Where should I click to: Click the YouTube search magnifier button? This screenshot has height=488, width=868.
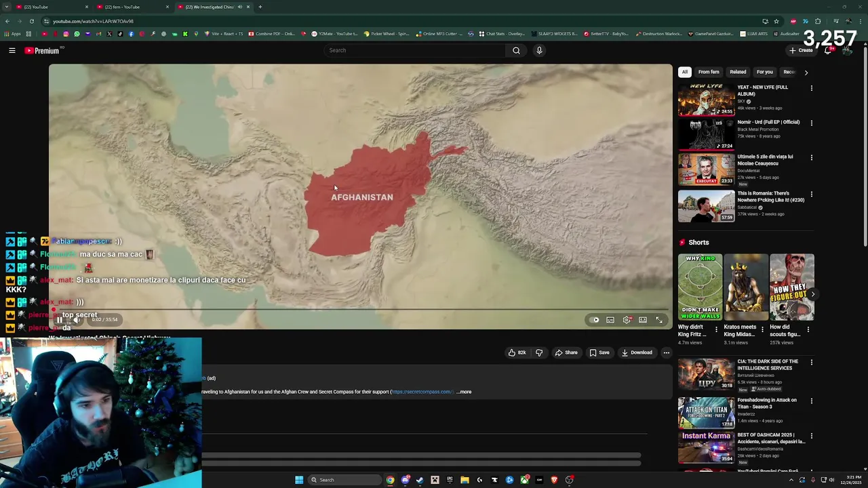click(516, 50)
